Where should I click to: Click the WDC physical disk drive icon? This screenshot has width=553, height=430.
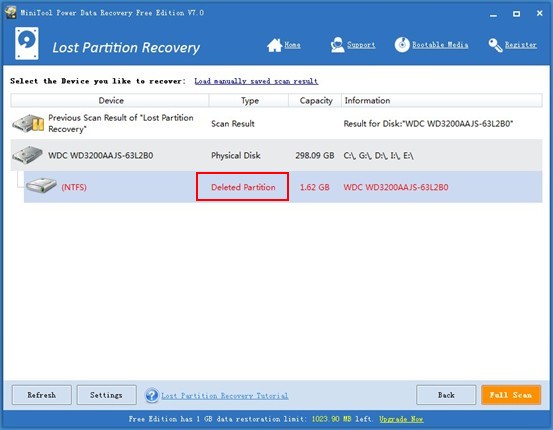[27, 155]
